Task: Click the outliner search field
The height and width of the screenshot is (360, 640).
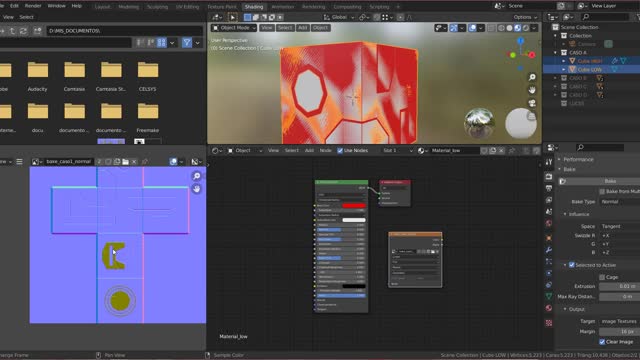Action: 605,17
